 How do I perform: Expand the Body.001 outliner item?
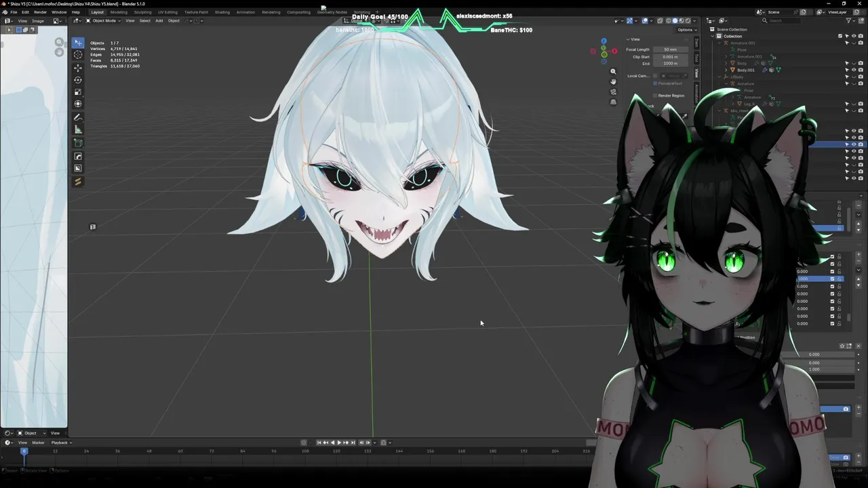pos(726,70)
